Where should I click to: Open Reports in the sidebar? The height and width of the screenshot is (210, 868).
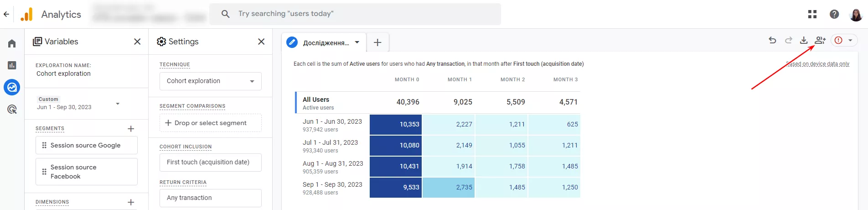point(12,65)
